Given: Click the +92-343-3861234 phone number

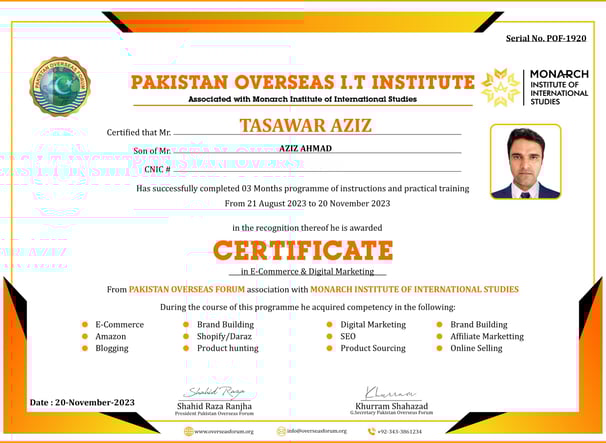Looking at the screenshot, I should pos(400,431).
